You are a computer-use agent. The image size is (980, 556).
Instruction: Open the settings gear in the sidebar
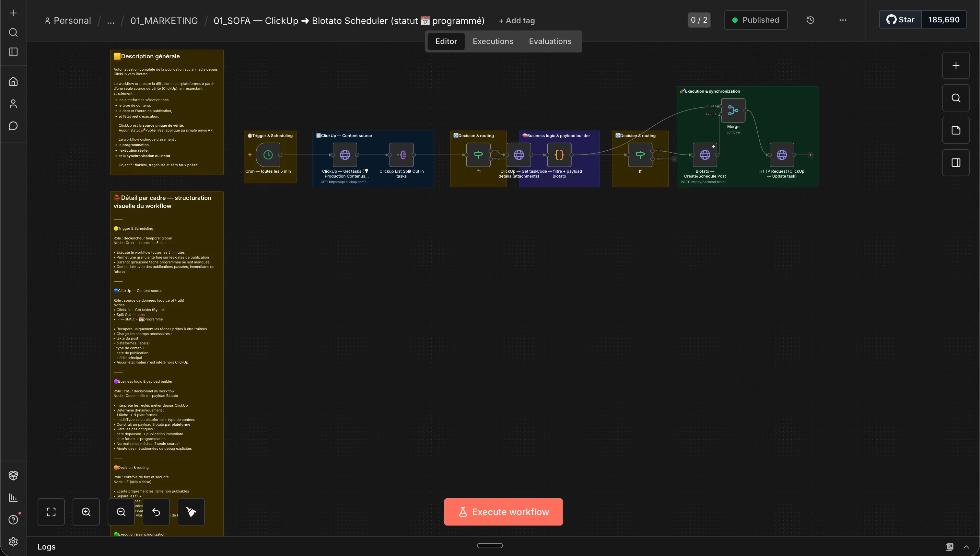click(x=13, y=542)
